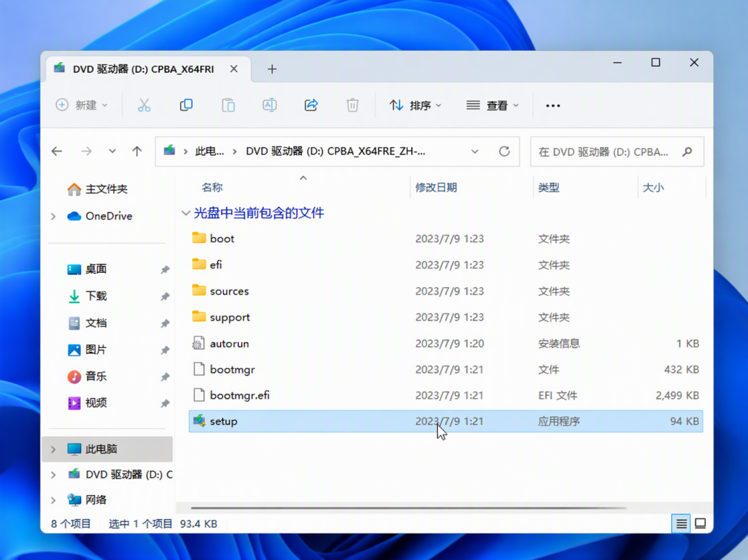
Task: Select the autorun file icon
Action: tap(199, 343)
